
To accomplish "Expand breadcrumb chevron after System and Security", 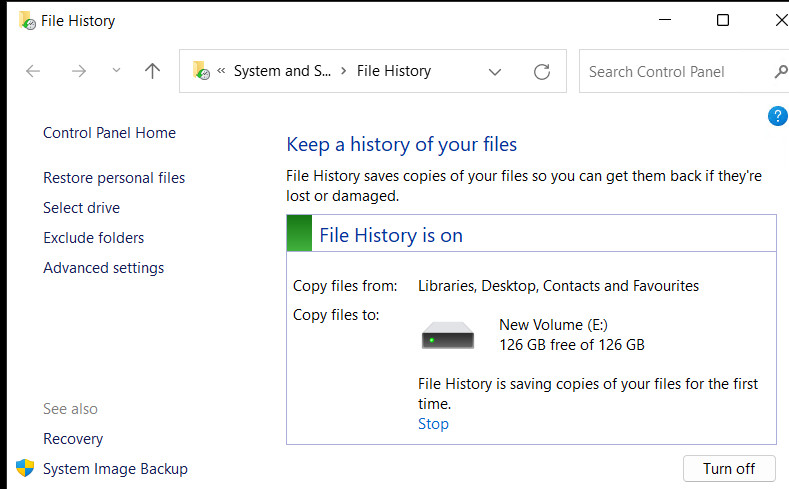I will [x=343, y=71].
